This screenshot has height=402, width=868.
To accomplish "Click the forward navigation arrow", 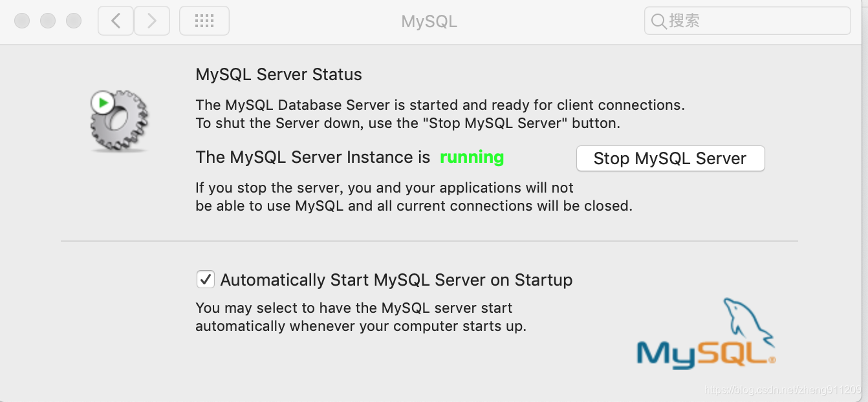I will click(152, 20).
